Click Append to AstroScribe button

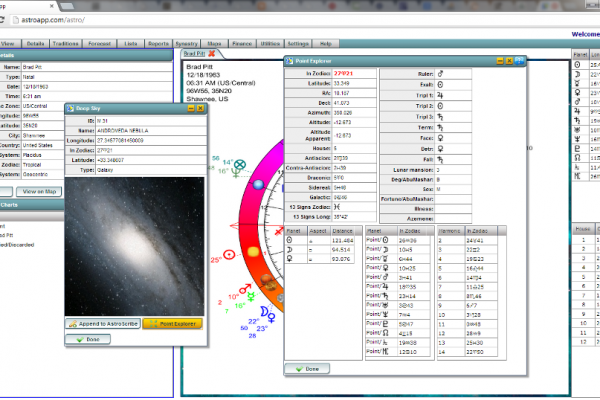(101, 324)
